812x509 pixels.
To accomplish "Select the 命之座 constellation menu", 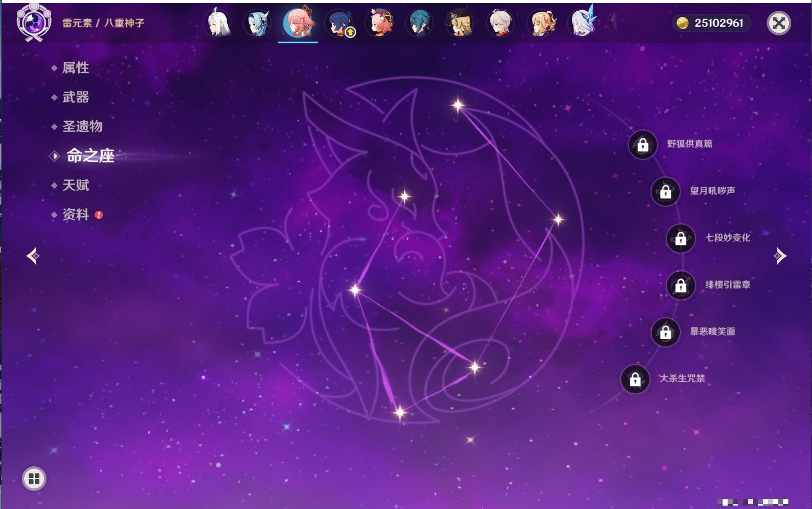I will tap(91, 156).
